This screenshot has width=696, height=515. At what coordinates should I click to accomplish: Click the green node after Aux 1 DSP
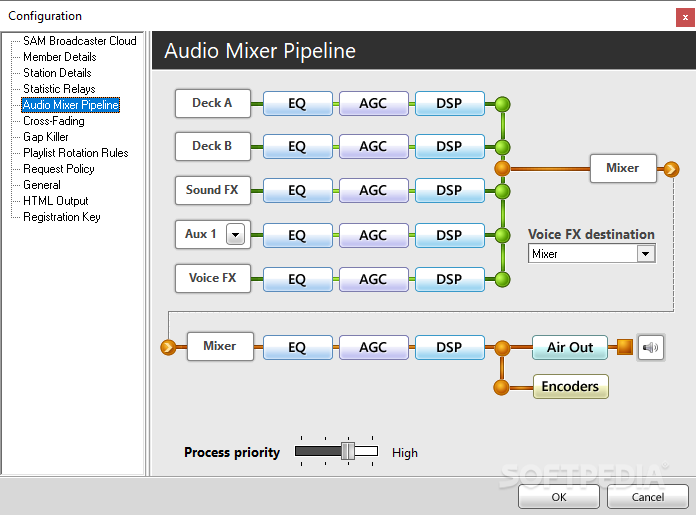[502, 235]
